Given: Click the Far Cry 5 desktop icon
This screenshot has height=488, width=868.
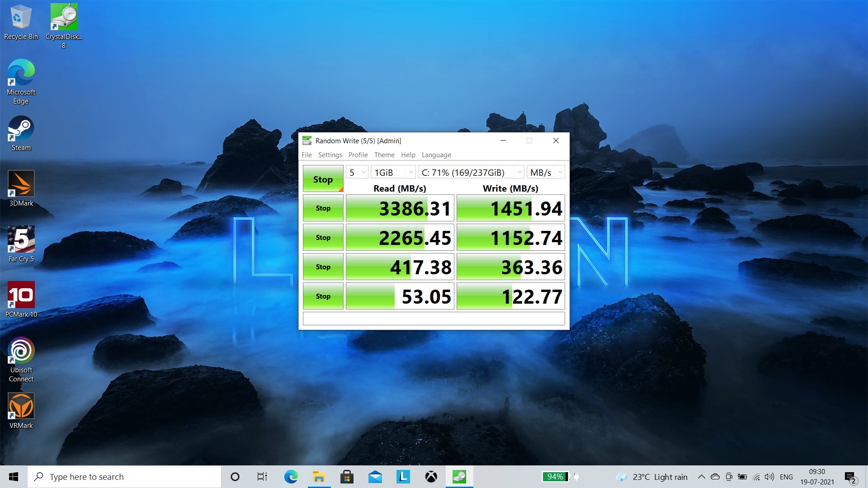Looking at the screenshot, I should coord(21,244).
